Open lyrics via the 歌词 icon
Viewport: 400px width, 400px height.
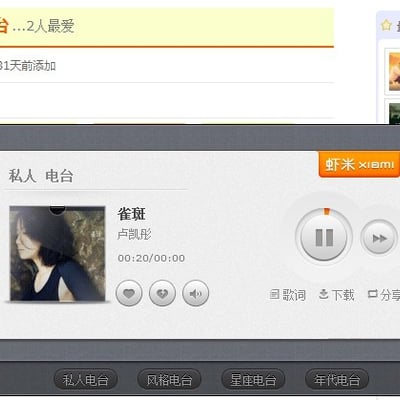pos(287,295)
